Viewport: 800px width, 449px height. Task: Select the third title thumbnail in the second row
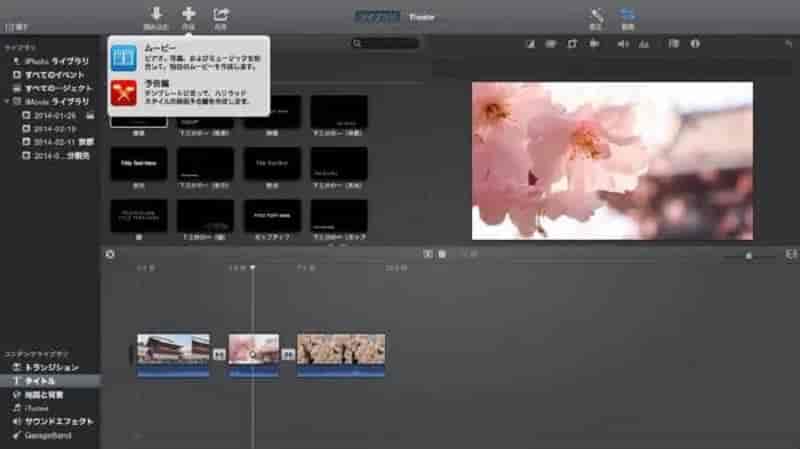click(x=272, y=163)
